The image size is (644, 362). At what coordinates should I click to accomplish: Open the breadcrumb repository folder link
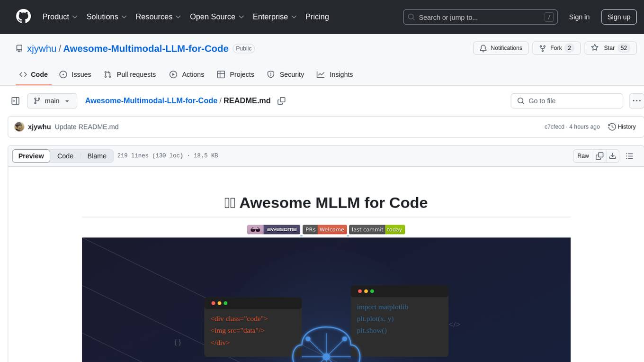click(x=151, y=100)
